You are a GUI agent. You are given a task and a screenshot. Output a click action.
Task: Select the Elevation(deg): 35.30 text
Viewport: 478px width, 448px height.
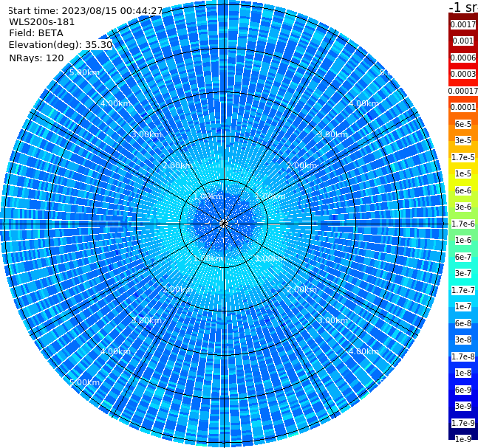pos(61,45)
